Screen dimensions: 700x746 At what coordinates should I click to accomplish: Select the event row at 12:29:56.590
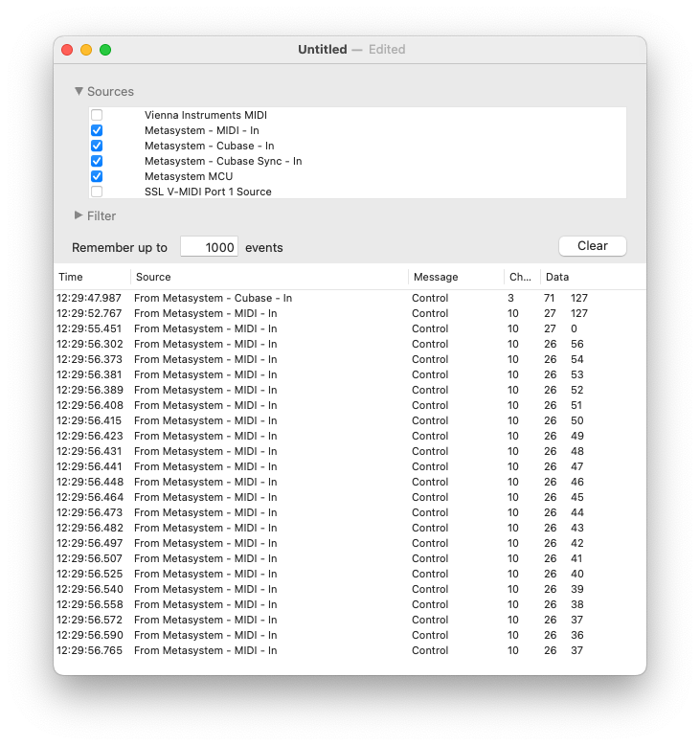click(x=350, y=635)
